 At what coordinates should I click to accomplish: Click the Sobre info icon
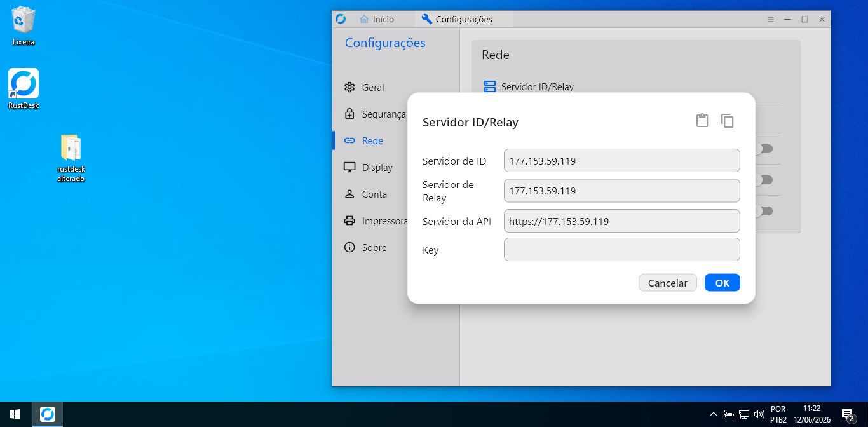tap(349, 248)
